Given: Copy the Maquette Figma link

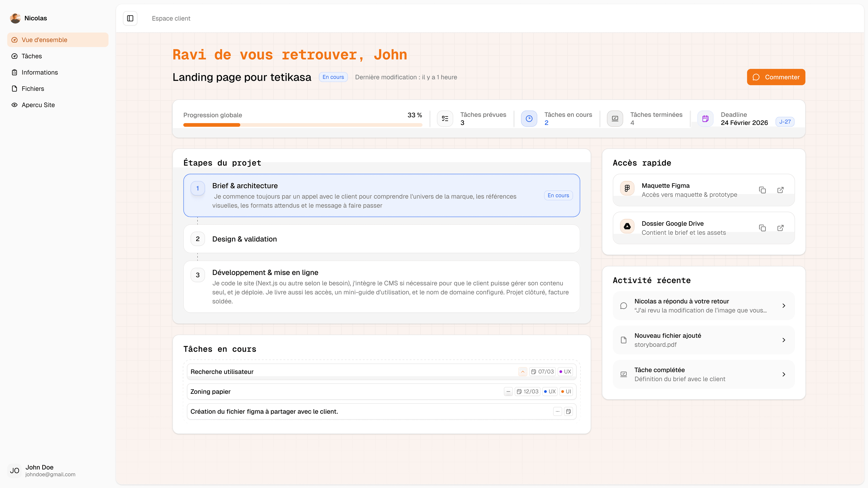Looking at the screenshot, I should tap(762, 190).
